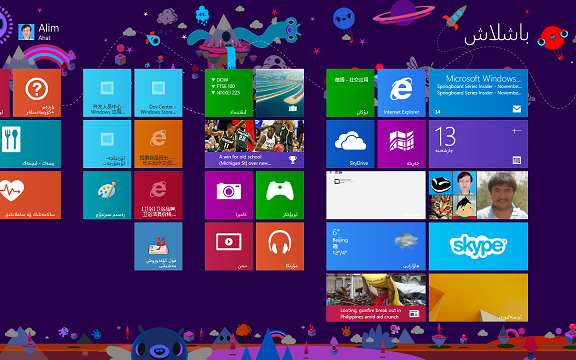This screenshot has width=576, height=360.
Task: Open the Internet Explorer tile
Action: tap(401, 93)
